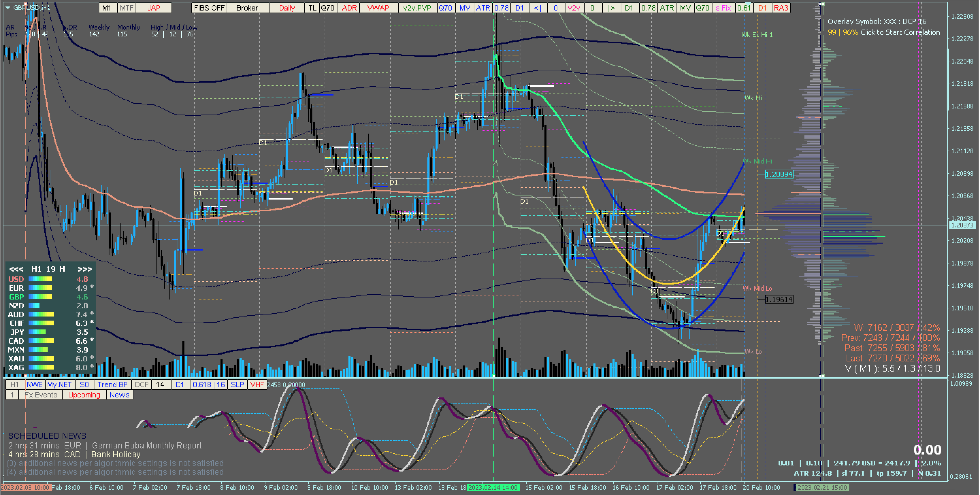980x495 pixels.
Task: Toggle the FIBS OFF button
Action: (x=209, y=8)
